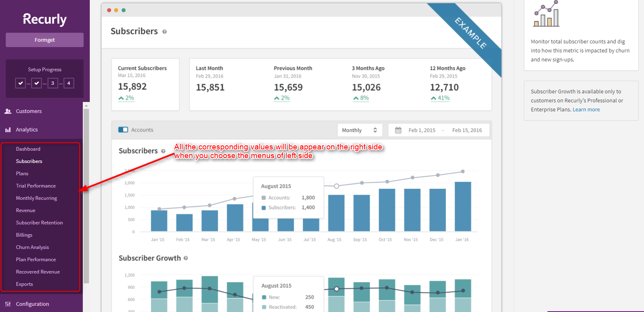Click 3 Months Ago 15,026 value
Viewport: 644px width, 312px height.
click(x=366, y=88)
